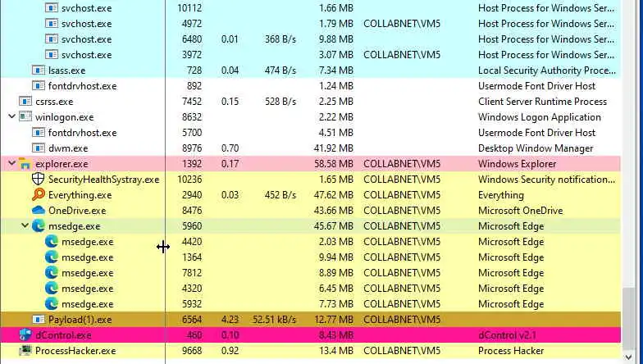The image size is (643, 364).
Task: Click the winlogon.exe process icon
Action: [25, 116]
